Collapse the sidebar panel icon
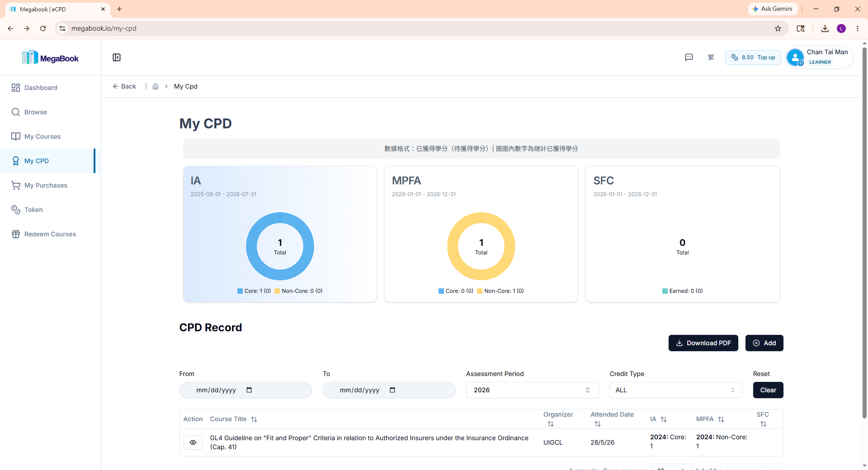The height and width of the screenshot is (470, 868). (x=117, y=57)
